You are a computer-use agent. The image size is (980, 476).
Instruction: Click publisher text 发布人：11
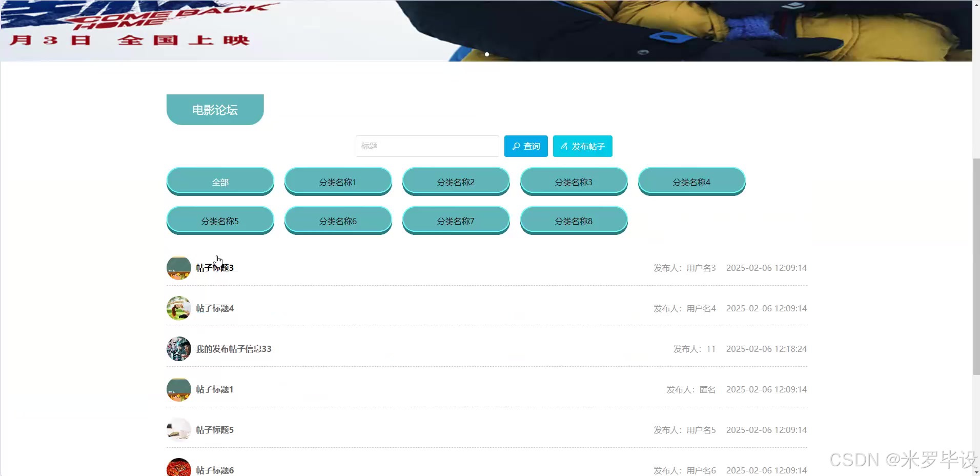pyautogui.click(x=695, y=349)
